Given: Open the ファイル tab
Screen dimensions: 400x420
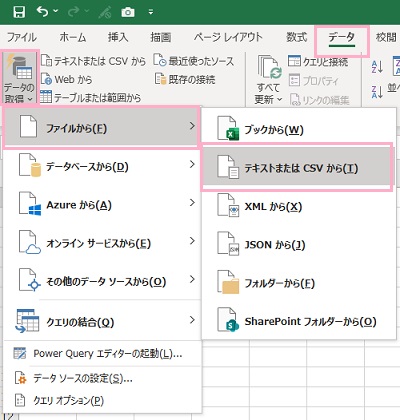Looking at the screenshot, I should point(22,37).
